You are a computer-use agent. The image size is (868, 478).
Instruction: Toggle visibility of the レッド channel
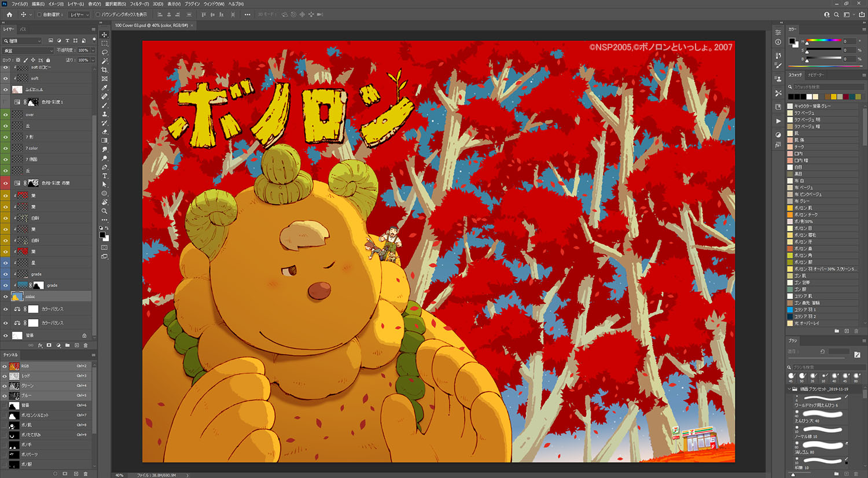[5, 376]
